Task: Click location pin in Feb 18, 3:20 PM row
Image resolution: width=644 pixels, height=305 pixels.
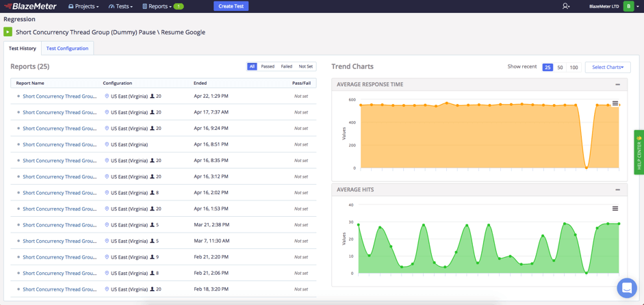Action: tap(107, 289)
